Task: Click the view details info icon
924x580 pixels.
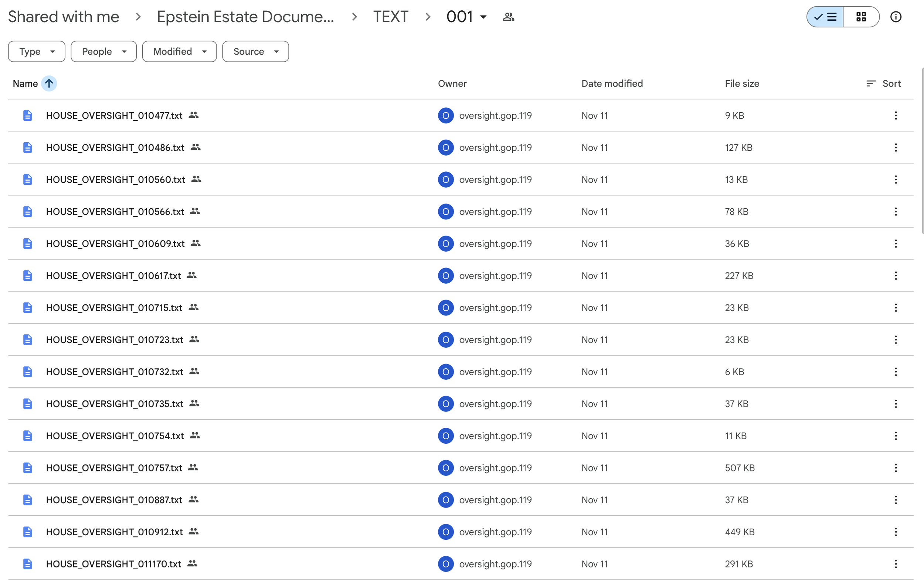Action: pyautogui.click(x=896, y=17)
